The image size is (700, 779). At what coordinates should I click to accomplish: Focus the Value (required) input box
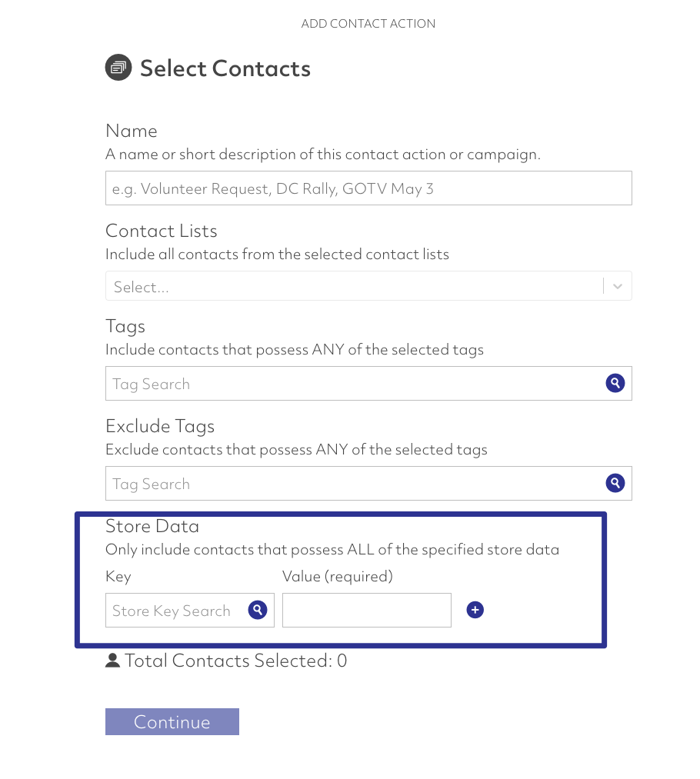tap(367, 610)
